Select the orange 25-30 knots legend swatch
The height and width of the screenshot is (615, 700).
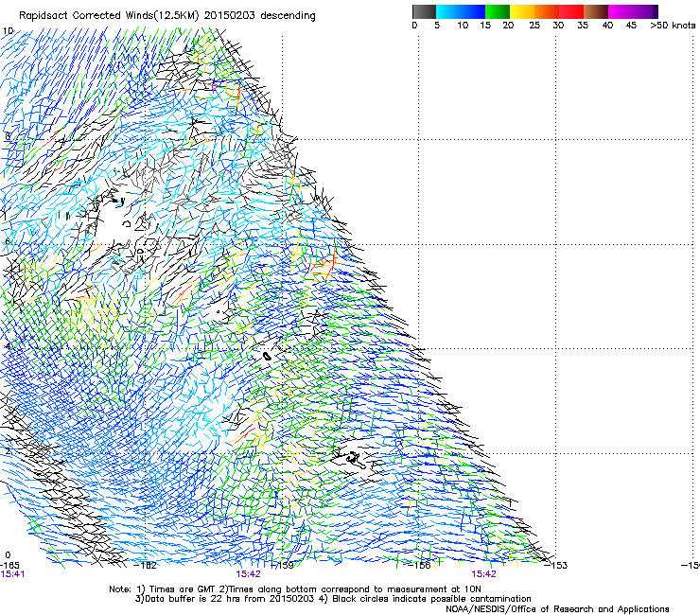point(547,11)
